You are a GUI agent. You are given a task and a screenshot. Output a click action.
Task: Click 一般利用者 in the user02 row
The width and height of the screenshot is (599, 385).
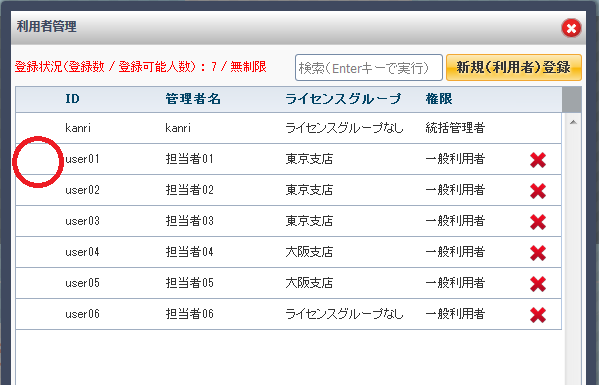point(455,190)
